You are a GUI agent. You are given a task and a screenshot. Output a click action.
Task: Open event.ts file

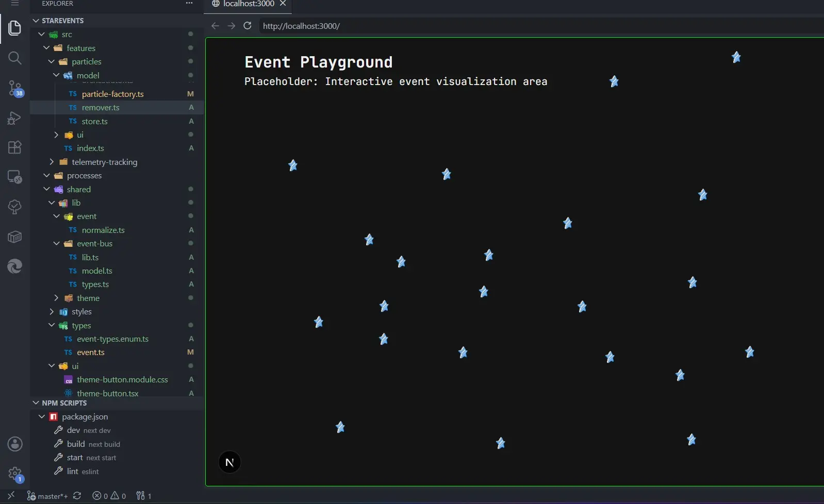(91, 352)
